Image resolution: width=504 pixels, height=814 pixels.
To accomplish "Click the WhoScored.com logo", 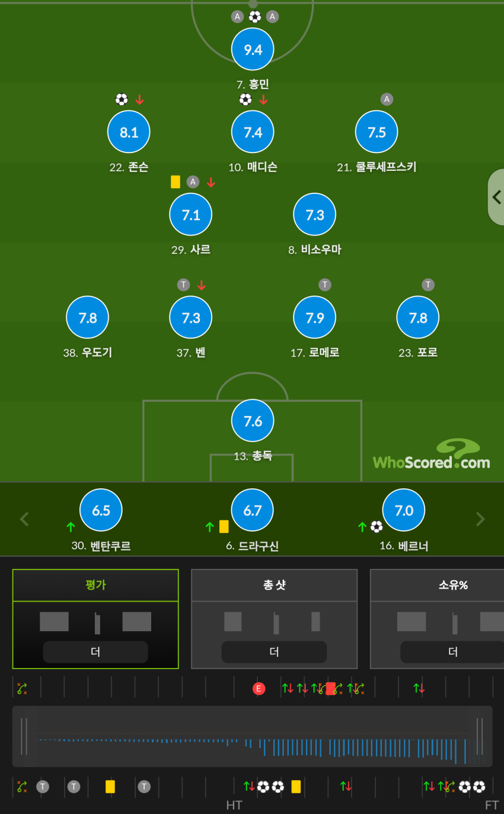I will [432, 454].
